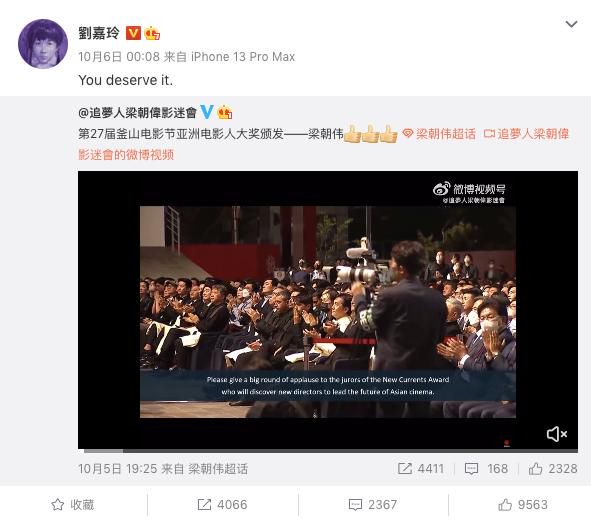Viewport: 591px width, 522px height.
Task: Open the 追夢人梁朝偉影迷會的微博视频 video link
Action: tap(323, 144)
